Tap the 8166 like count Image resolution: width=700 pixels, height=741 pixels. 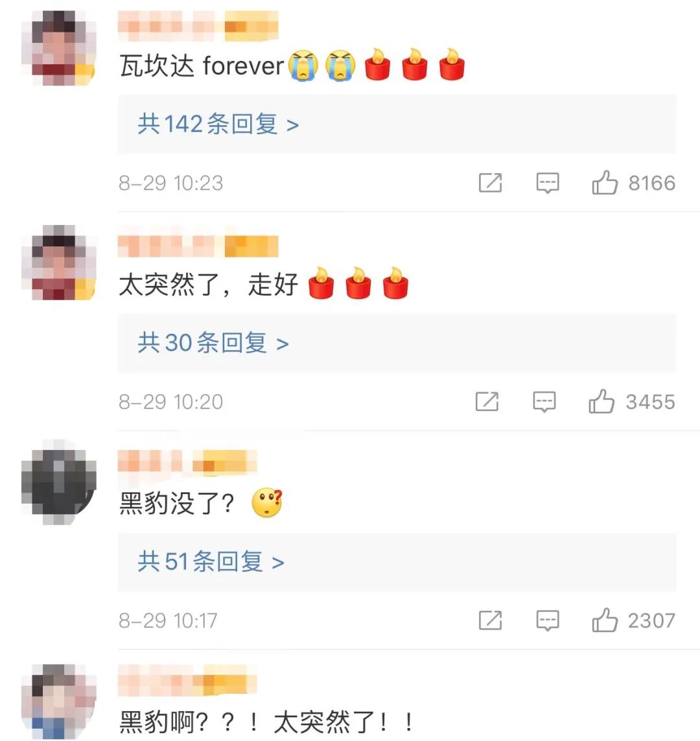[652, 183]
